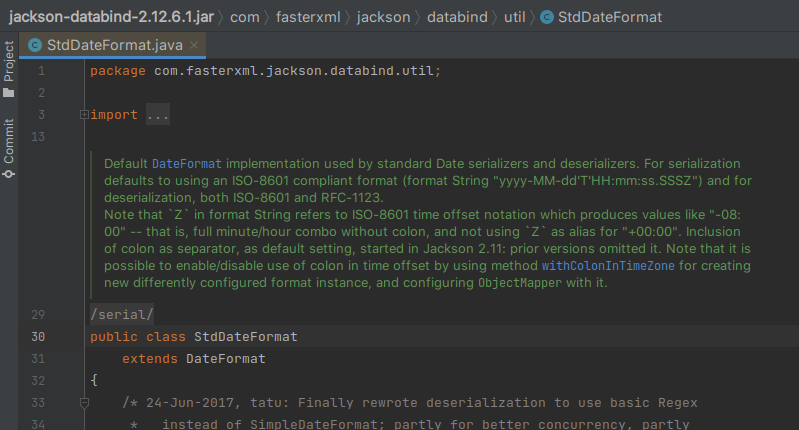The height and width of the screenshot is (430, 799).
Task: Select the com breadcrumb segment
Action: point(245,17)
